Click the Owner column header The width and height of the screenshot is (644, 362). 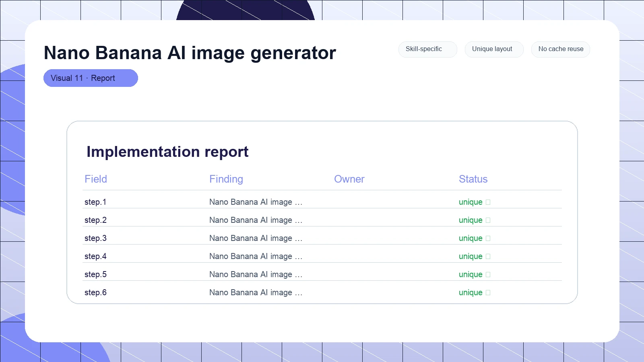tap(349, 179)
